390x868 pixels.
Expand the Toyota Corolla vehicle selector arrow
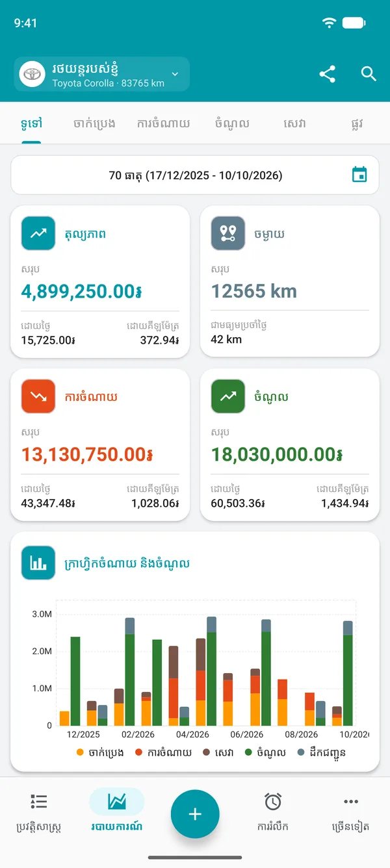pos(175,74)
